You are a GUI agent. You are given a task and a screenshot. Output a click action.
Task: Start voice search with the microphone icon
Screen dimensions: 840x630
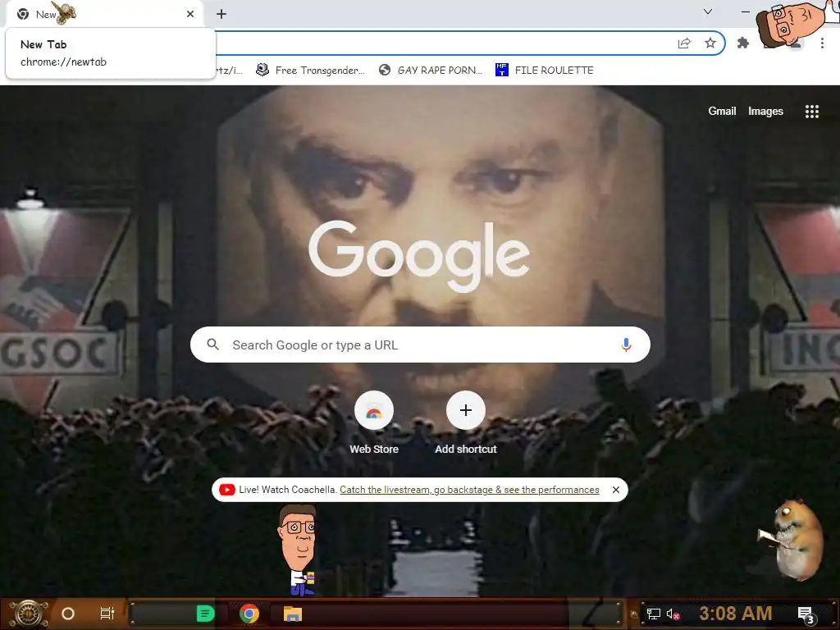click(x=626, y=345)
